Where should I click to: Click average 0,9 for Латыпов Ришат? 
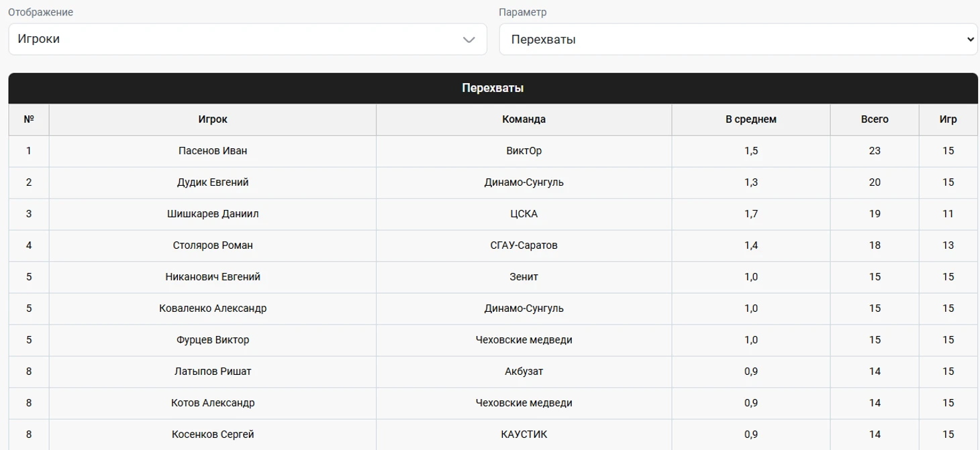pos(751,372)
